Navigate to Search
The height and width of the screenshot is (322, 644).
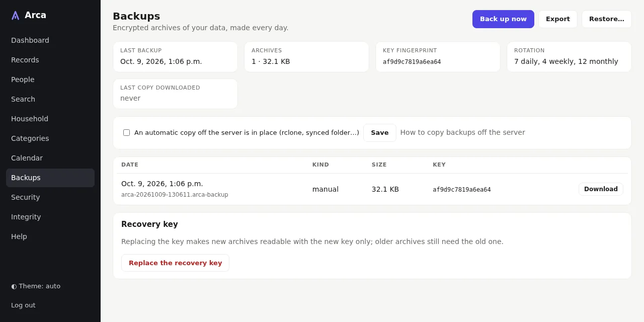(x=50, y=99)
